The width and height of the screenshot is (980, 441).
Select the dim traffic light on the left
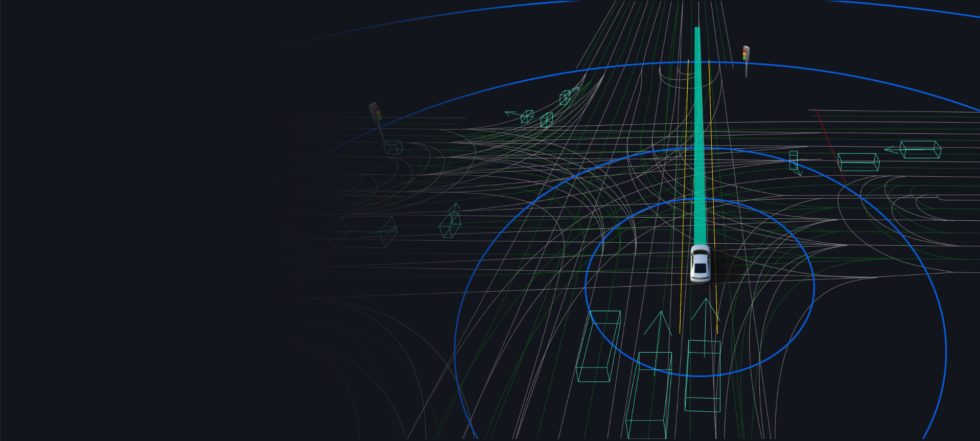[x=376, y=113]
